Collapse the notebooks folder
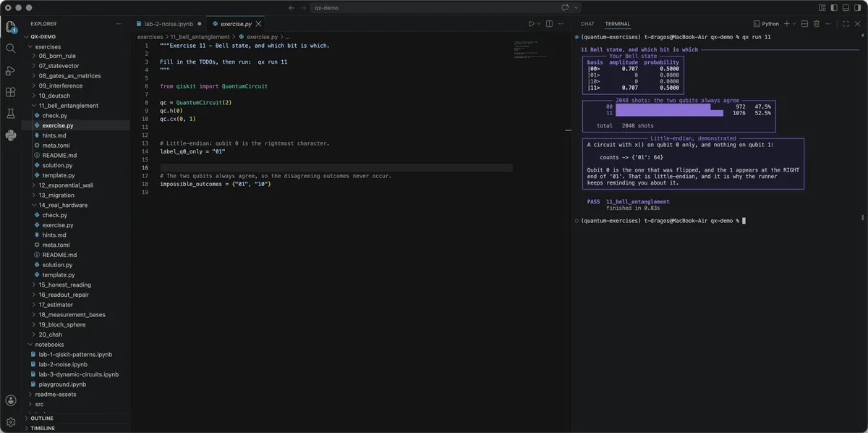This screenshot has height=433, width=868. click(x=49, y=345)
